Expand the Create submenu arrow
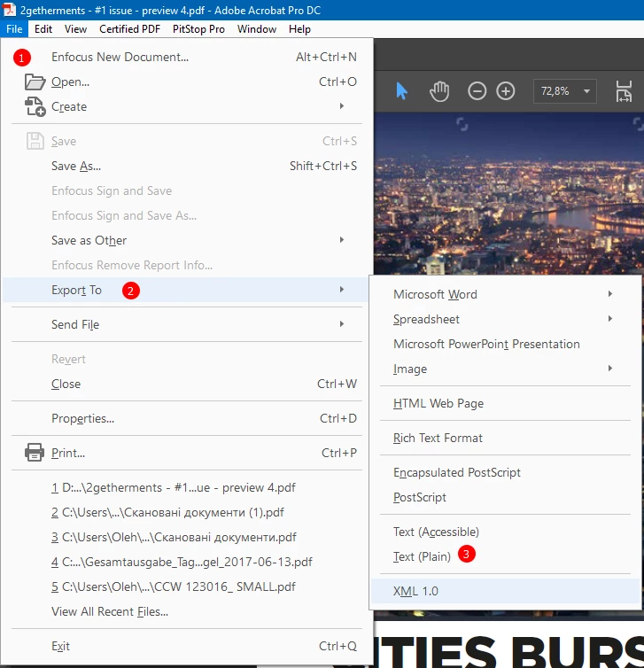This screenshot has width=644, height=668. tap(342, 106)
